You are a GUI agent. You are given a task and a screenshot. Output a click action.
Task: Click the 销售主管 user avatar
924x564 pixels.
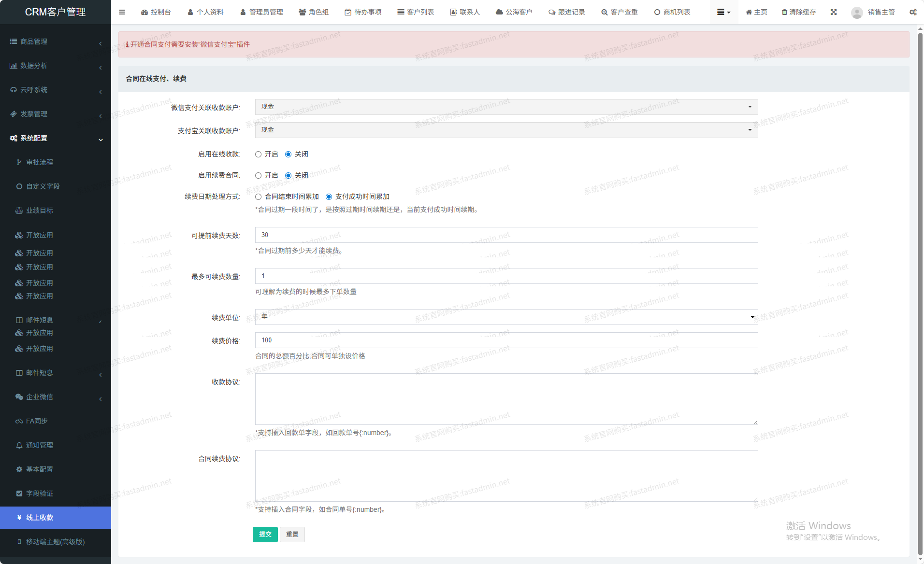[857, 13]
